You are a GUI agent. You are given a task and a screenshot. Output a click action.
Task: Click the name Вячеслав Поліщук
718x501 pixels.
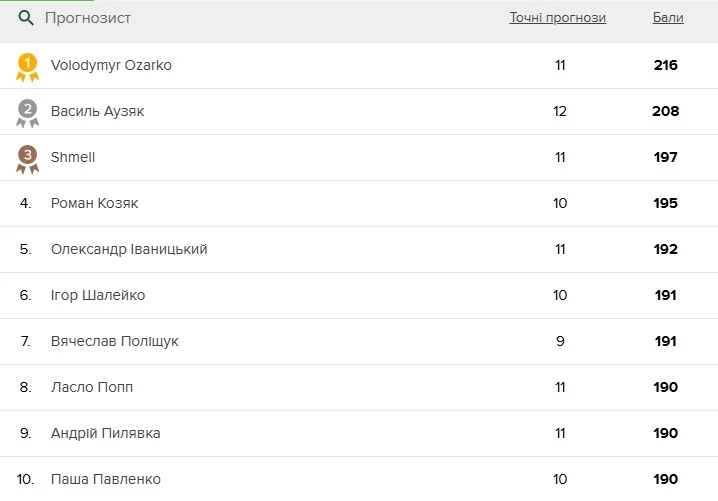click(x=115, y=341)
